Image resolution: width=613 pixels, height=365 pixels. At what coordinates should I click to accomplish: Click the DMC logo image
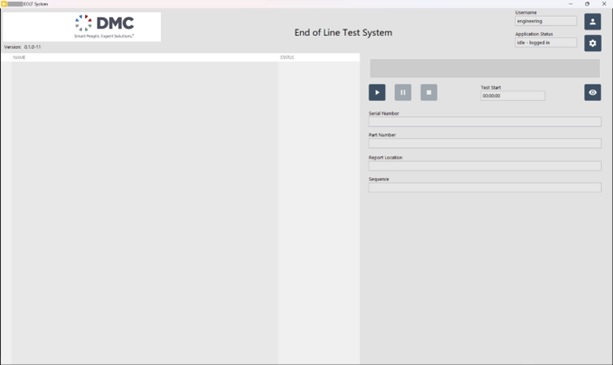pos(82,27)
